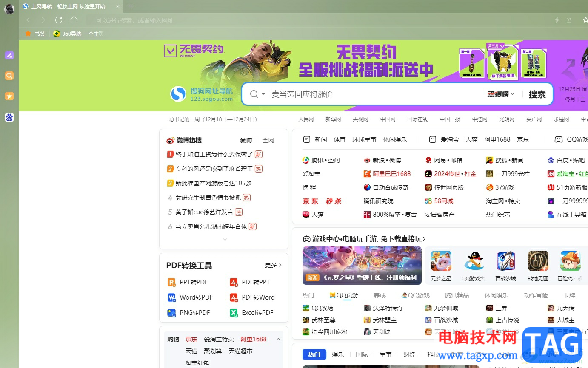Bookmark this page with the star icon
The width and height of the screenshot is (588, 368).
click(585, 20)
